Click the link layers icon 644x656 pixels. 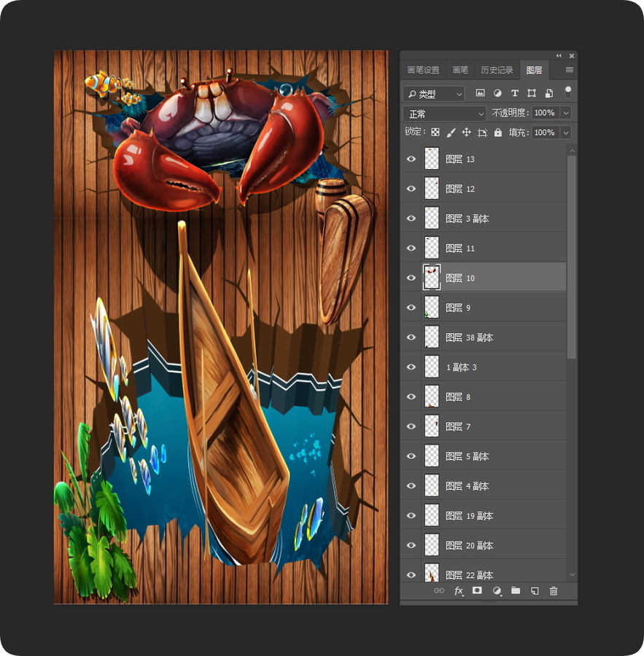tap(439, 590)
